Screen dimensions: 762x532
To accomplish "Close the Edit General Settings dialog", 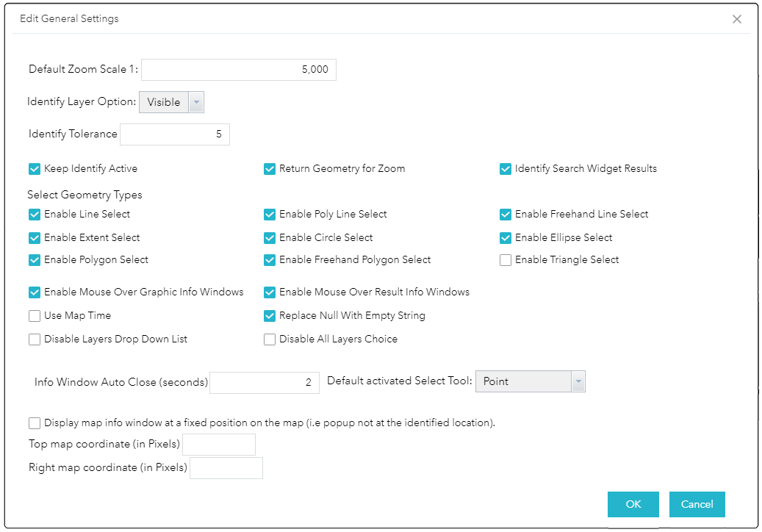I will tap(737, 19).
